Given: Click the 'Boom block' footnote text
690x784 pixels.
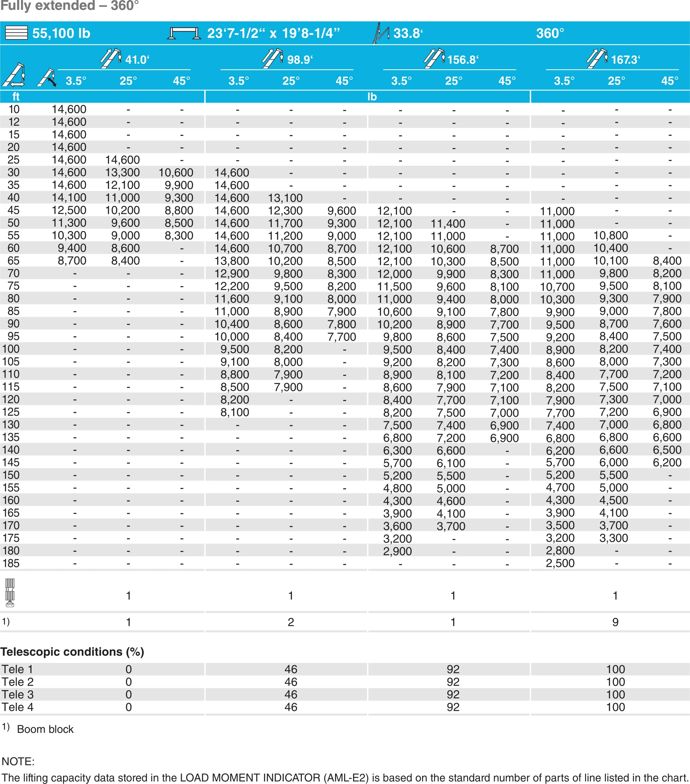Looking at the screenshot, I should [45, 729].
